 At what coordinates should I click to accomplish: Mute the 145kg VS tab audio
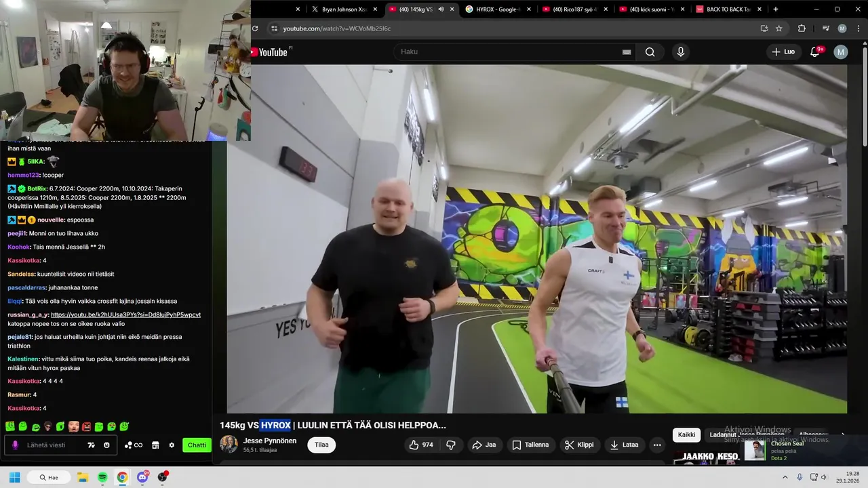click(441, 9)
